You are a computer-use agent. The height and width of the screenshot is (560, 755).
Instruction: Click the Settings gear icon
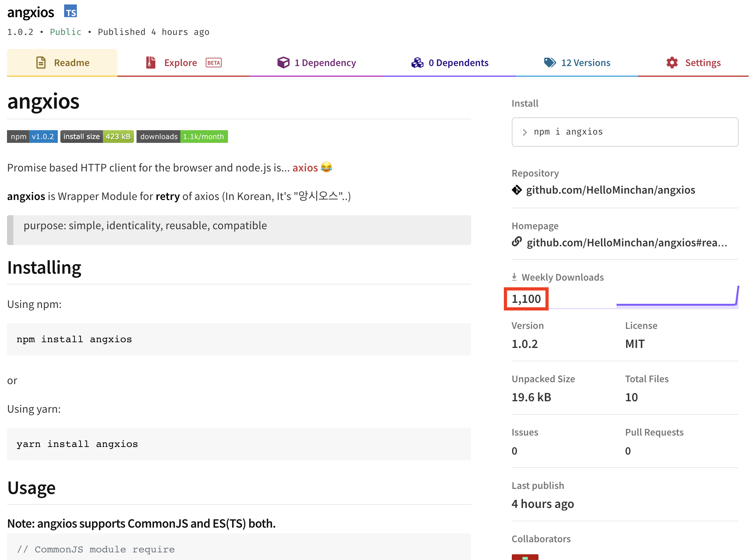pos(671,63)
